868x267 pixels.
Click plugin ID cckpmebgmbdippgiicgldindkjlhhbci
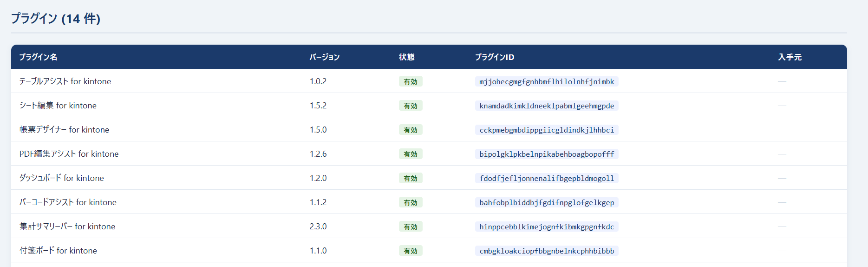(x=547, y=130)
